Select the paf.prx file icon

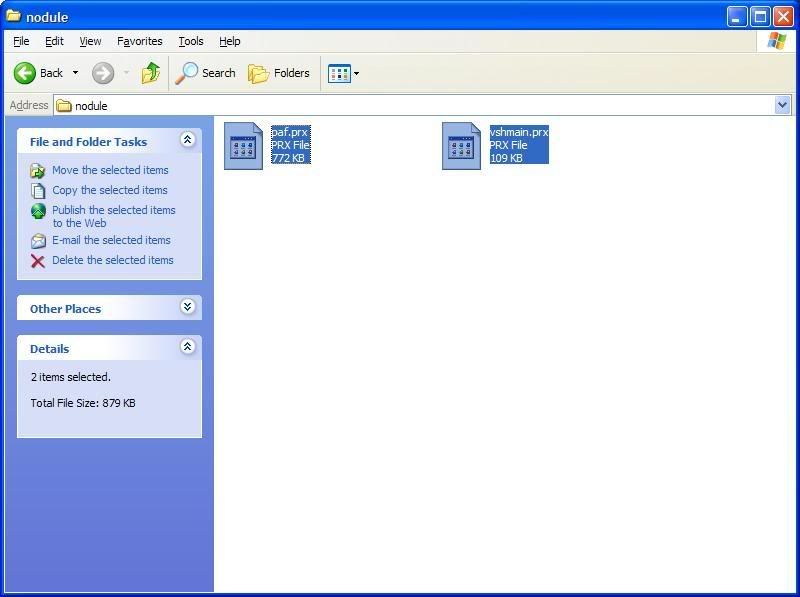243,145
